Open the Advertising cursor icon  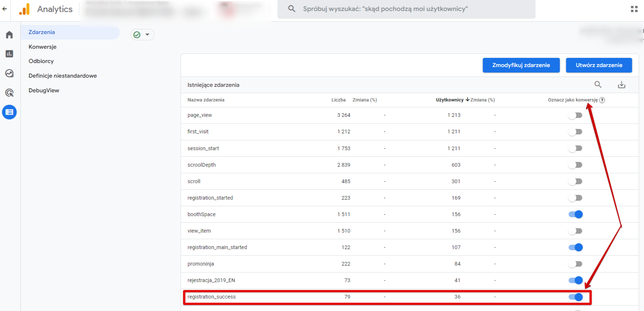point(10,93)
